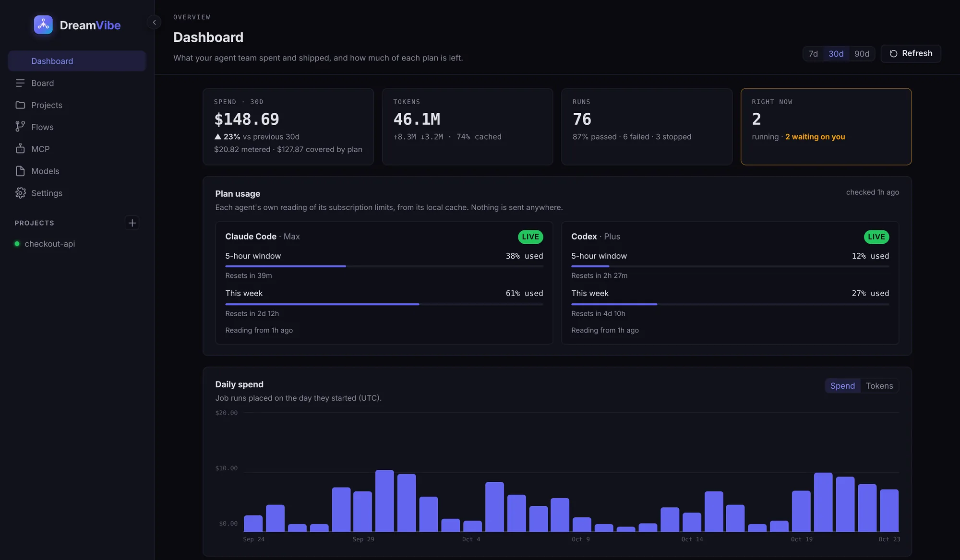Click the Refresh circular arrow icon
960x560 pixels.
(x=893, y=54)
